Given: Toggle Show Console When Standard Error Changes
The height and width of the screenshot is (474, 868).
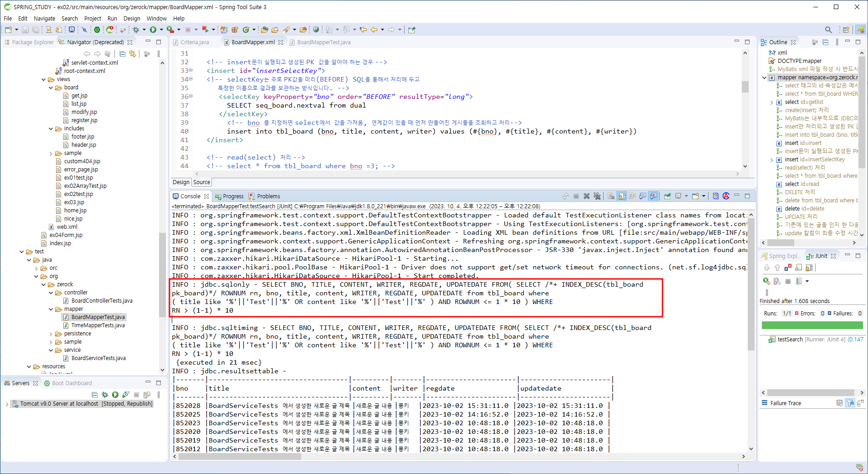Looking at the screenshot, I should [x=653, y=196].
